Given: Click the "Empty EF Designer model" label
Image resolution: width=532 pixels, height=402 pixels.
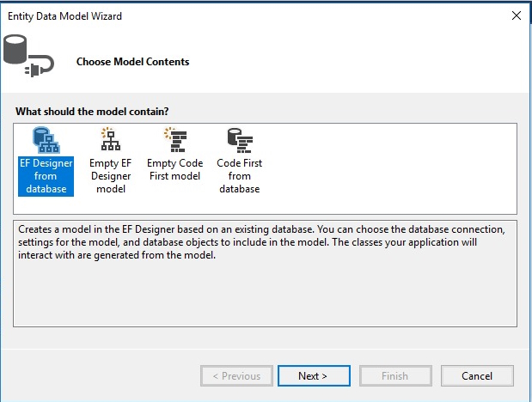Looking at the screenshot, I should [110, 176].
